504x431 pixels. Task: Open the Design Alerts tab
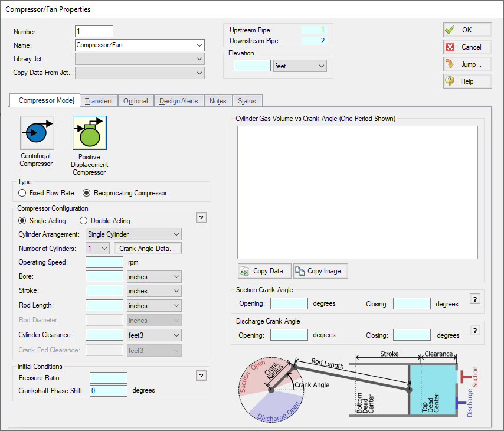pyautogui.click(x=179, y=101)
